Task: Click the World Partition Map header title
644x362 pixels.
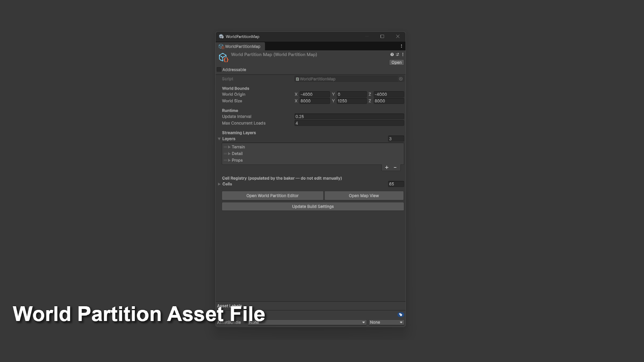Action: click(x=274, y=55)
